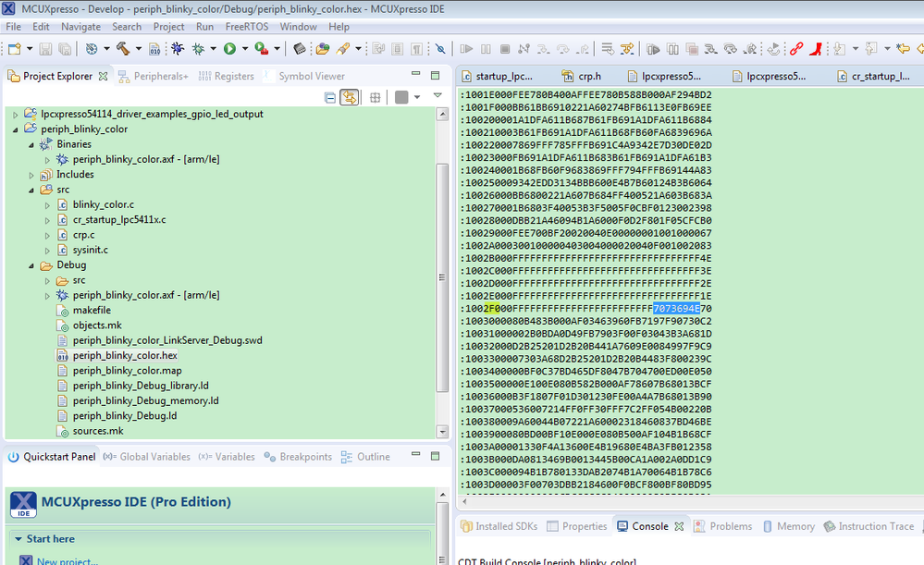Image resolution: width=924 pixels, height=565 pixels.
Task: Click the New wizard toolbar icon
Action: [x=15, y=49]
